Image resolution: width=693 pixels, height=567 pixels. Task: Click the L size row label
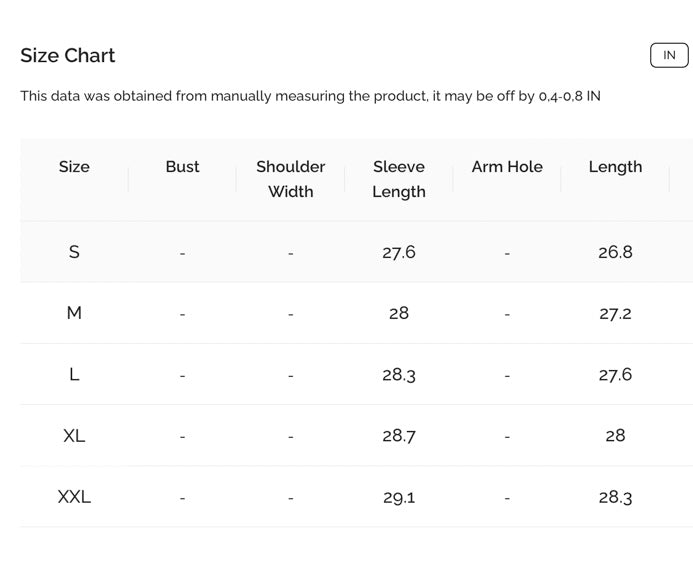point(74,374)
